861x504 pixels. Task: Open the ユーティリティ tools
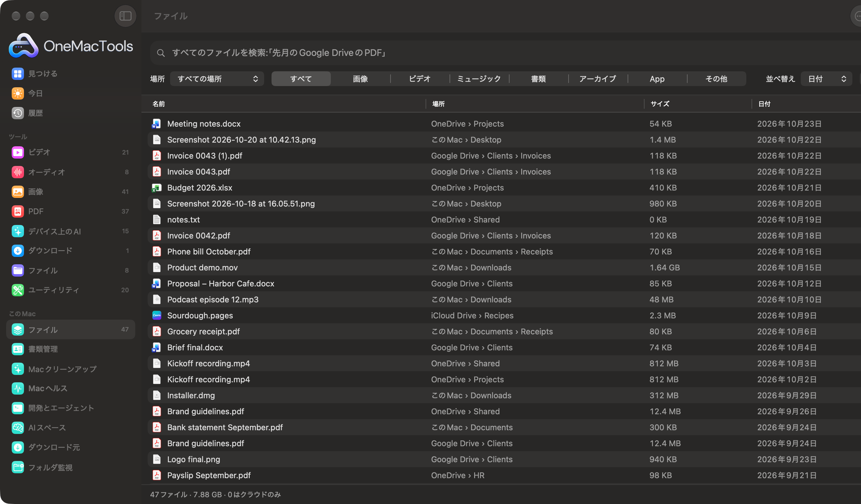(x=71, y=290)
